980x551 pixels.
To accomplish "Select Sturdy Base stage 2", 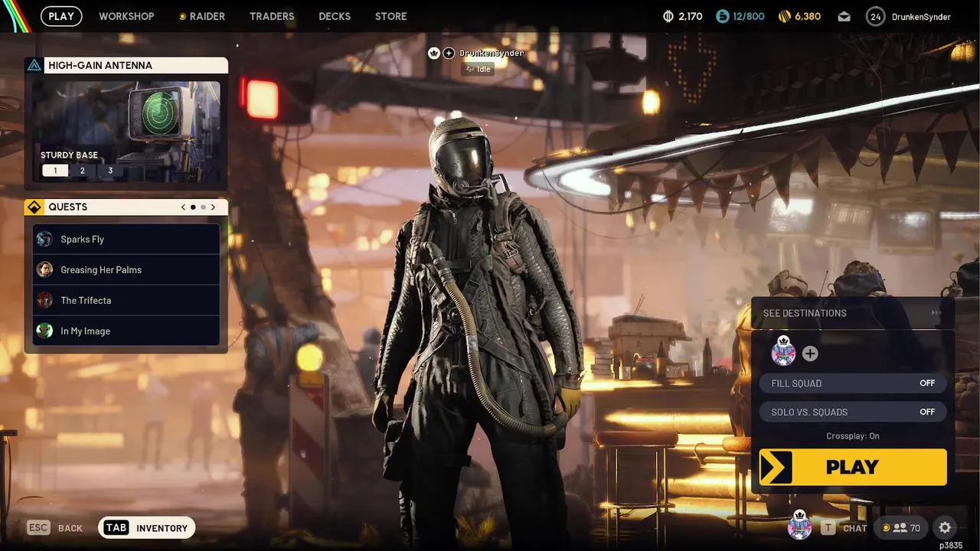I will 83,171.
